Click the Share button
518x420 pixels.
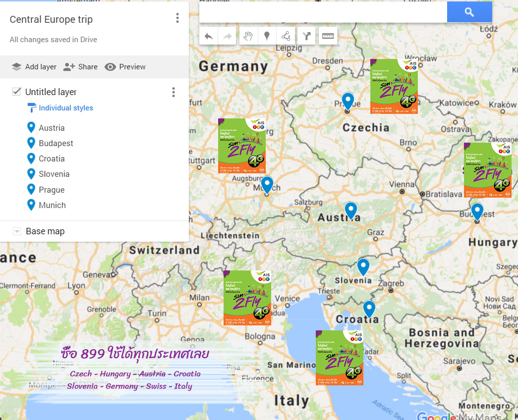click(80, 67)
